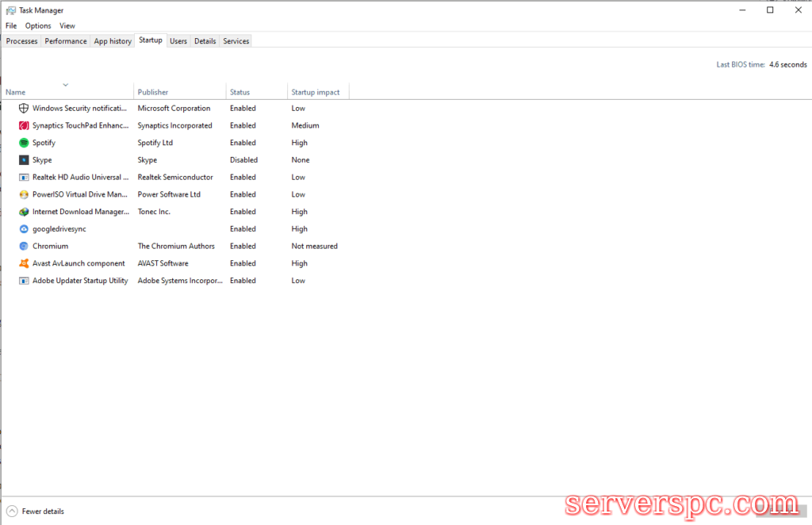
Task: Click the Synaptics TouchPad icon
Action: 24,125
